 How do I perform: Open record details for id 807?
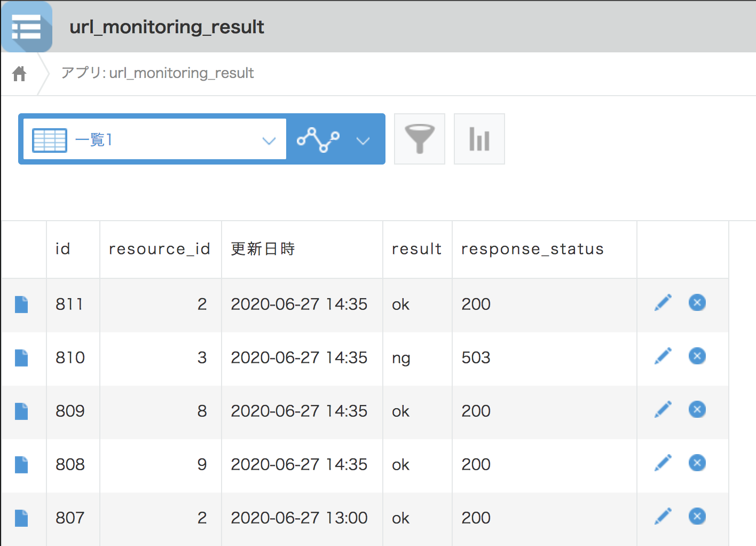pyautogui.click(x=21, y=518)
